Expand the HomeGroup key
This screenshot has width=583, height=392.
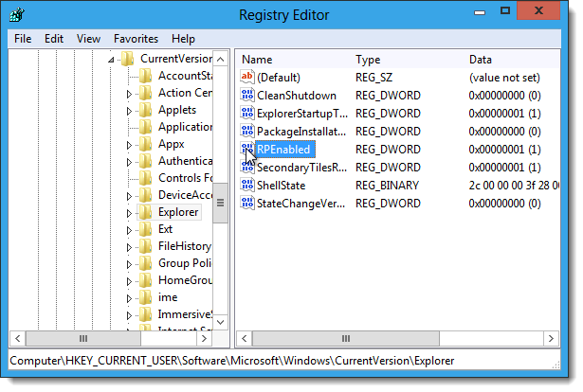tap(129, 282)
